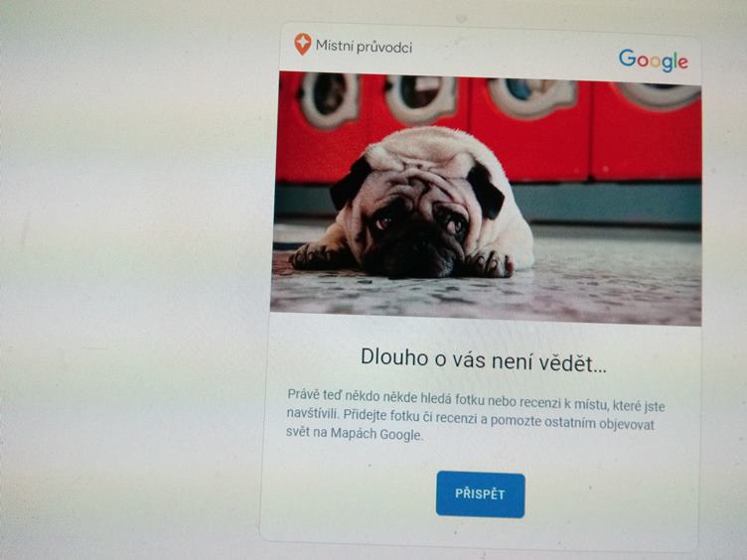
Task: Click the second washing machine porthole from left
Action: click(420, 97)
